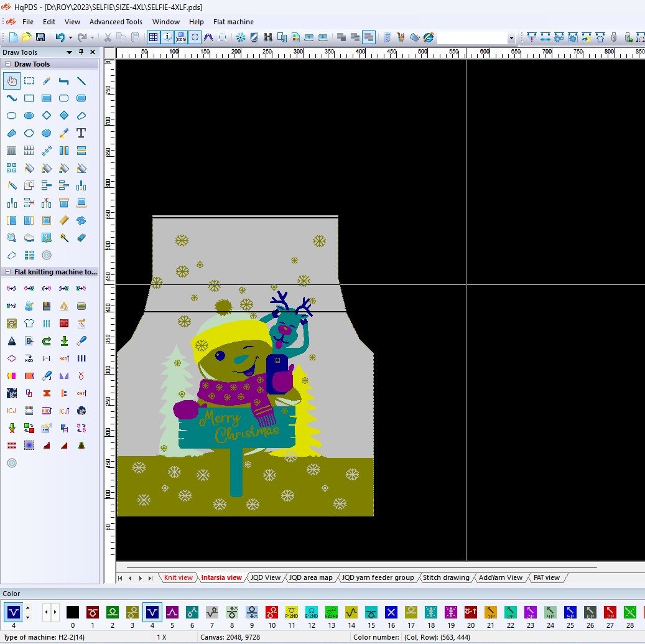Select the straight line draw tool

(x=81, y=81)
